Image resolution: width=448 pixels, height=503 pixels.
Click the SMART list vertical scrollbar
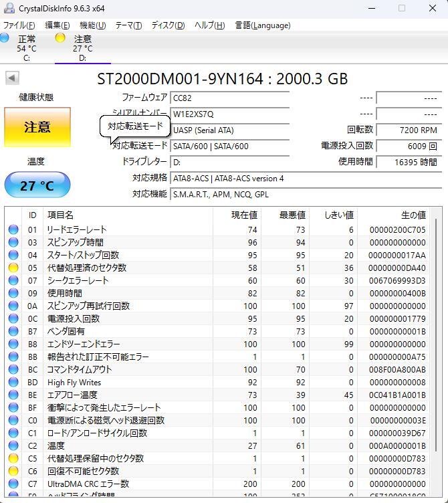click(x=436, y=335)
